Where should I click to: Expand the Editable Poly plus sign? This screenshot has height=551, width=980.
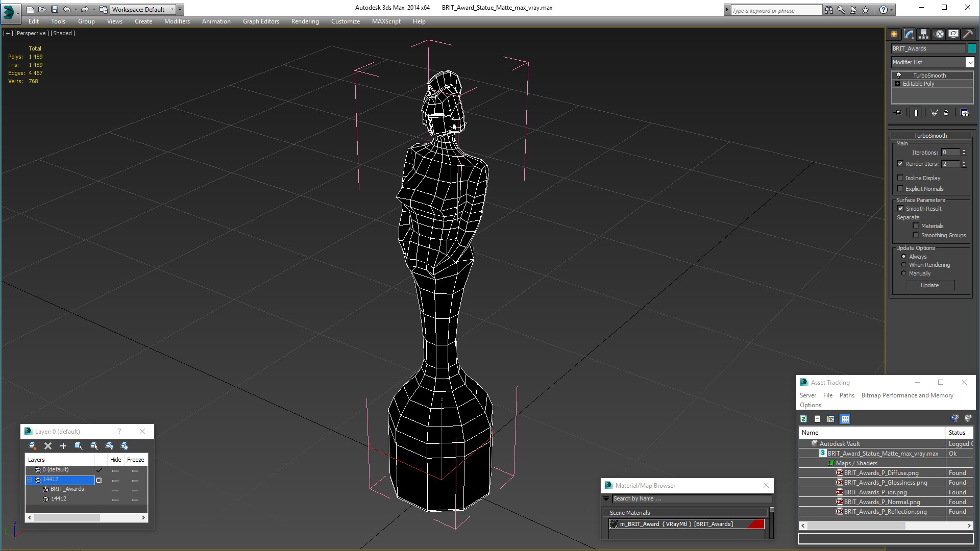[898, 84]
